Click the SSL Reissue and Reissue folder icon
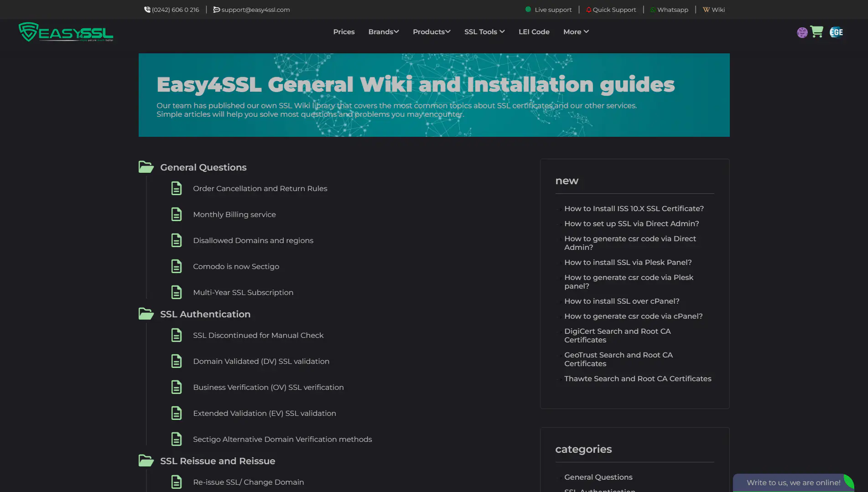 point(146,461)
